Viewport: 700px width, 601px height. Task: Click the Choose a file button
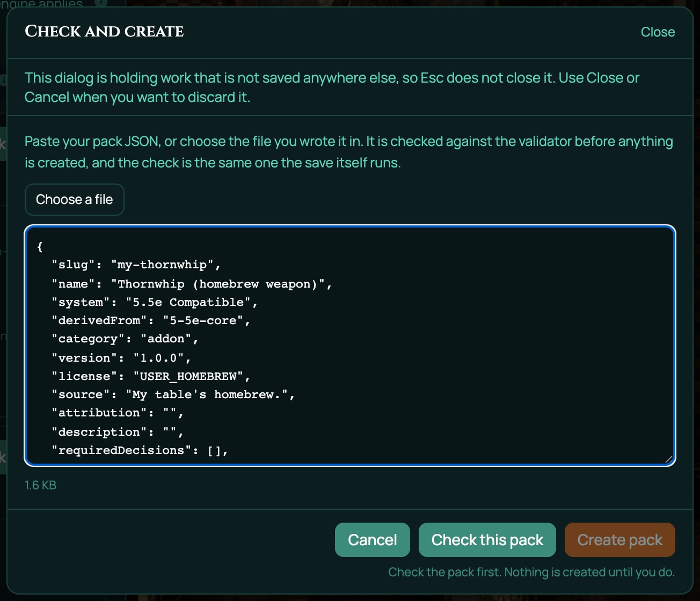(x=75, y=200)
